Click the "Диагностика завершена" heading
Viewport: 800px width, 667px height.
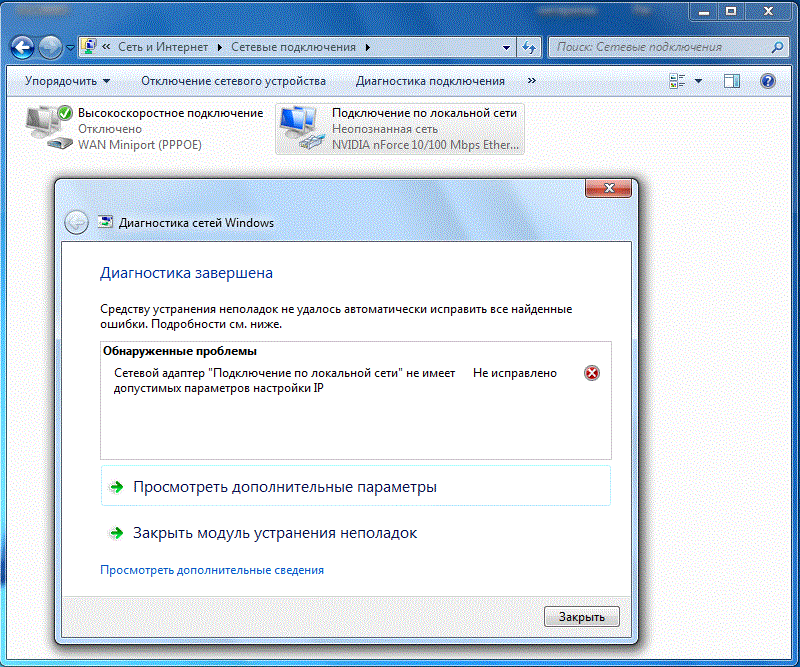(186, 273)
